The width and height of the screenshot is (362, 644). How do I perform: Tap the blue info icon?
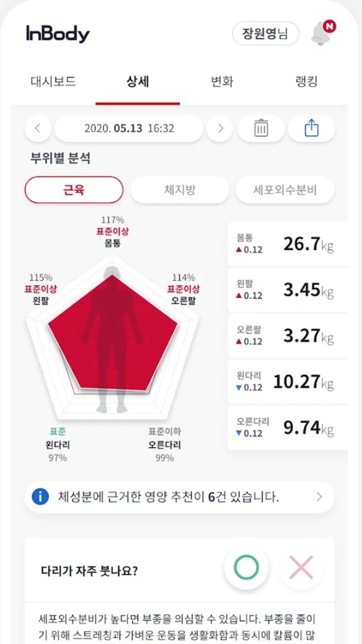pos(40,496)
